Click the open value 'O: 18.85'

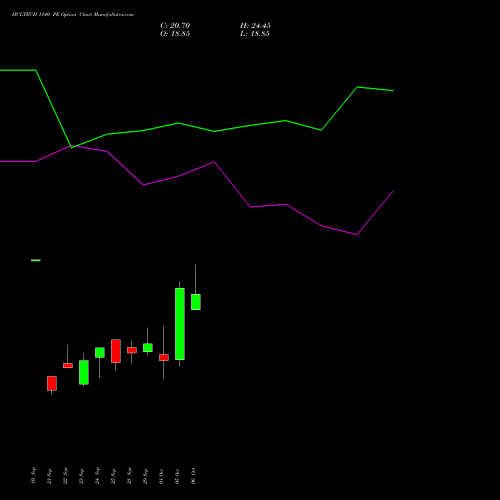click(175, 34)
